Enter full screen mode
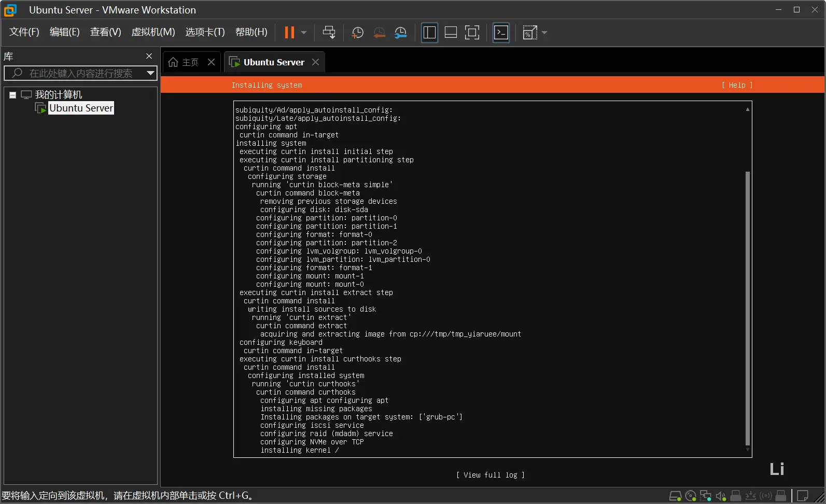Viewport: 826px width, 504px height. (472, 33)
